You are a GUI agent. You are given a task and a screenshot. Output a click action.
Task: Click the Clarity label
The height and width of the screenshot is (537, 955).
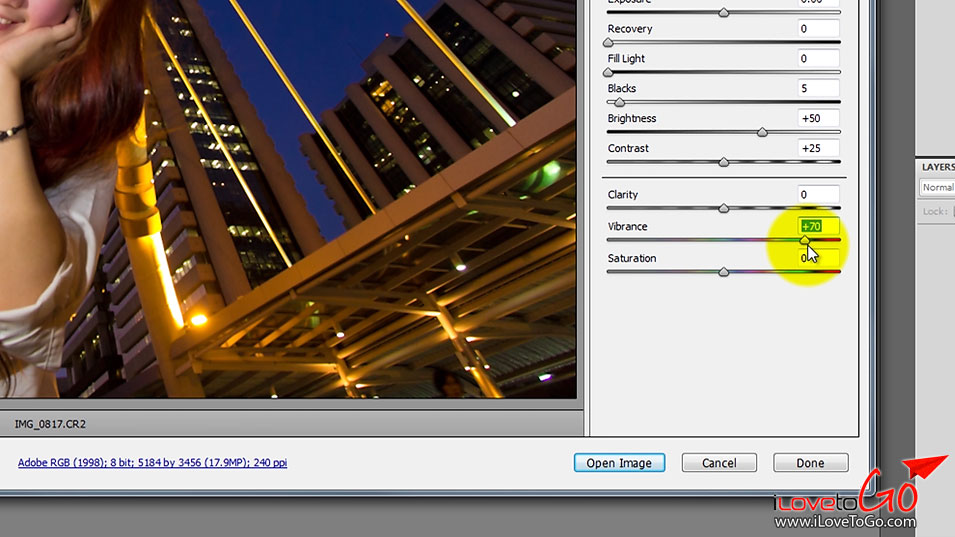coord(622,195)
